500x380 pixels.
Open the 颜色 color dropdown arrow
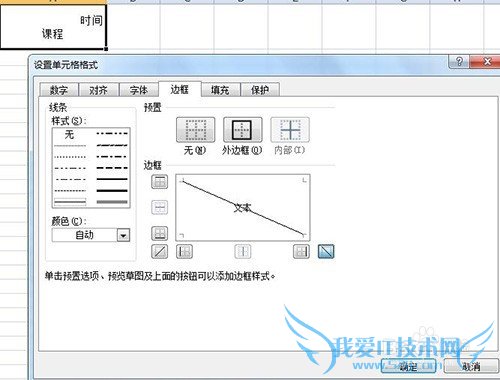pos(123,235)
